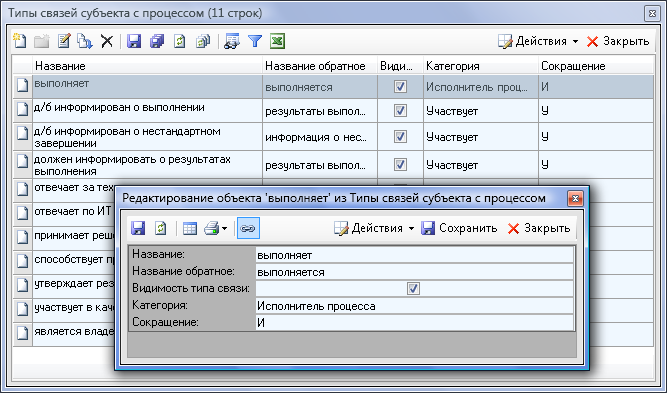667x393 pixels.
Task: Copy the record using the duplicate icon
Action: coord(85,41)
